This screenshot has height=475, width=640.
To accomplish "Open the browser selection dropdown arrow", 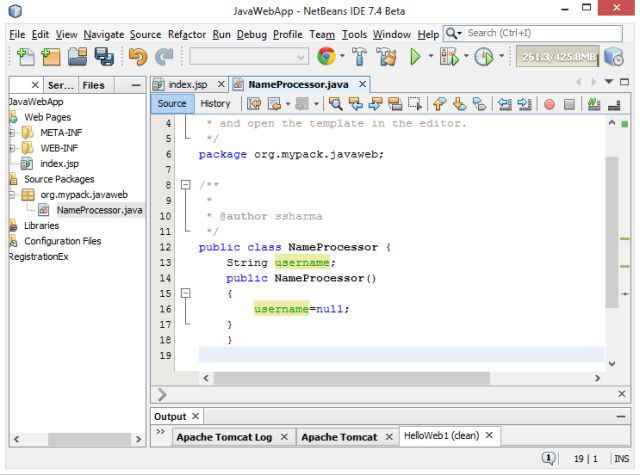I will 342,56.
